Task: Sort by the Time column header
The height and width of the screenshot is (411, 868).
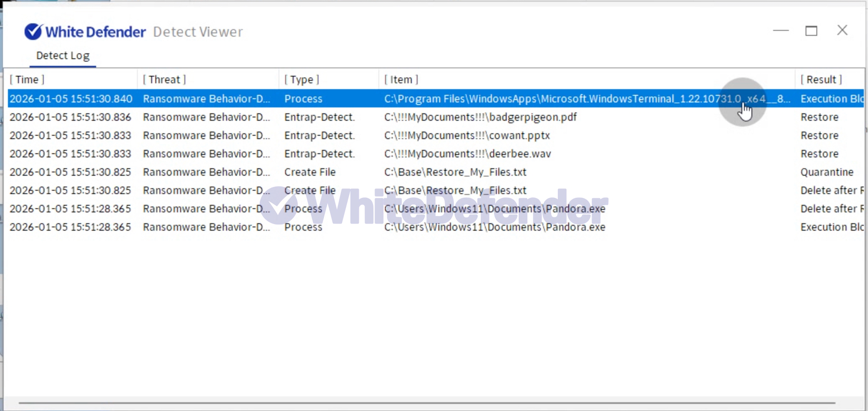Action: pyautogui.click(x=27, y=80)
